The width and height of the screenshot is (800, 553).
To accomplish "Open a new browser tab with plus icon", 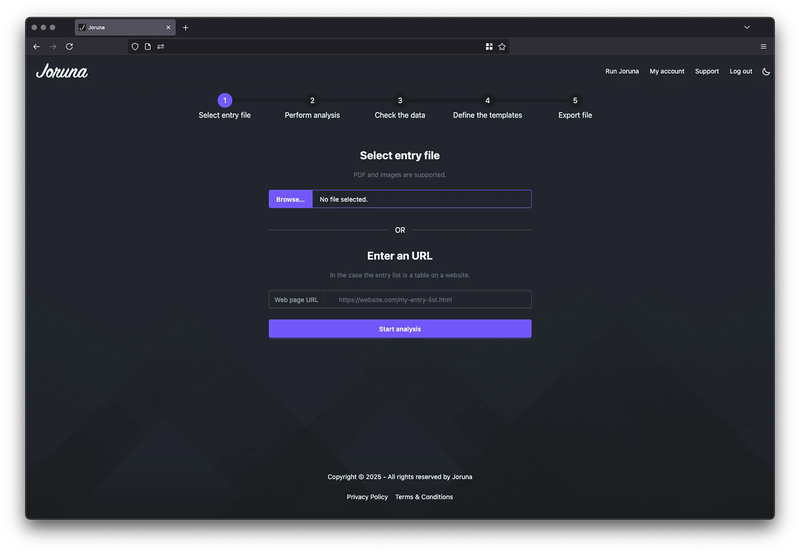I will [x=185, y=27].
